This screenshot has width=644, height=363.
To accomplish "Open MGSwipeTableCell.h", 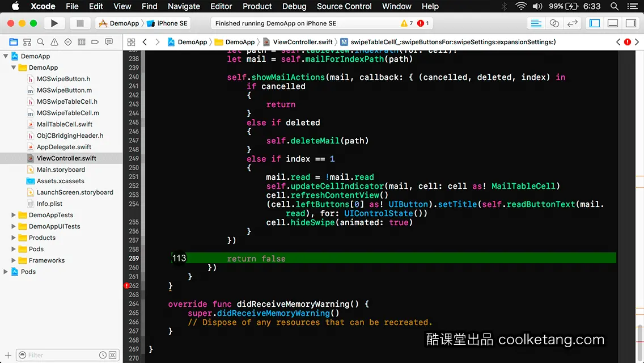I will [x=67, y=102].
